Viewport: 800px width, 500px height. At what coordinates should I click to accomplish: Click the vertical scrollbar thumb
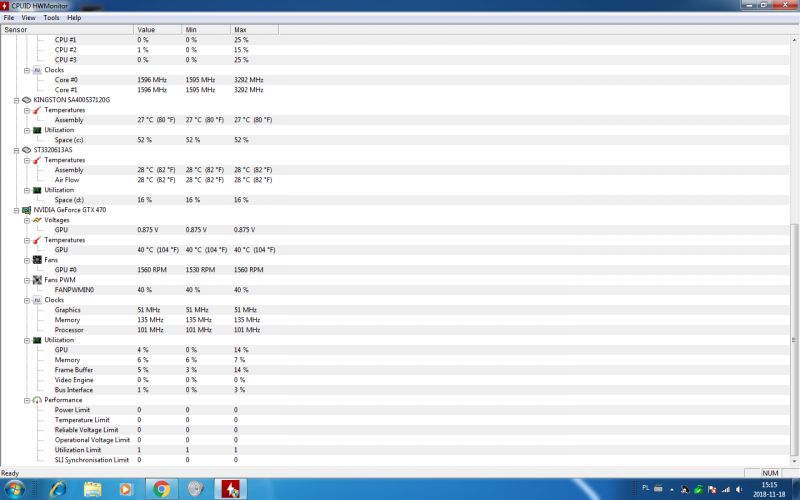point(794,340)
